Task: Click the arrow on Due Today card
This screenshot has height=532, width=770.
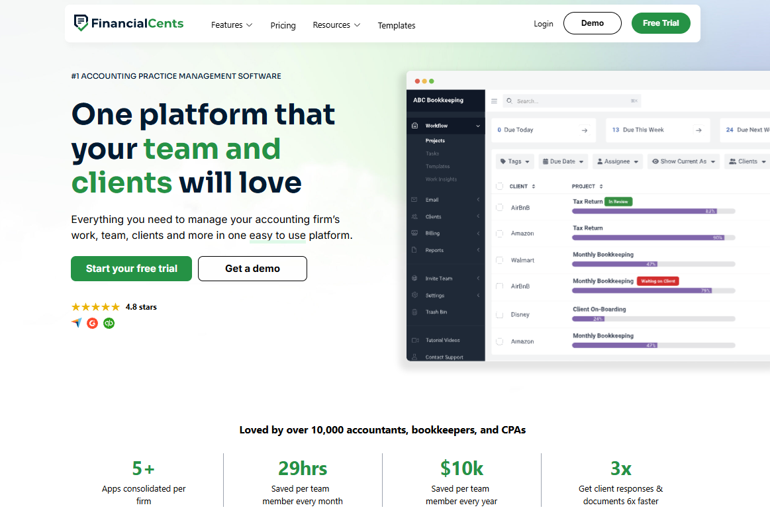Action: click(x=585, y=130)
